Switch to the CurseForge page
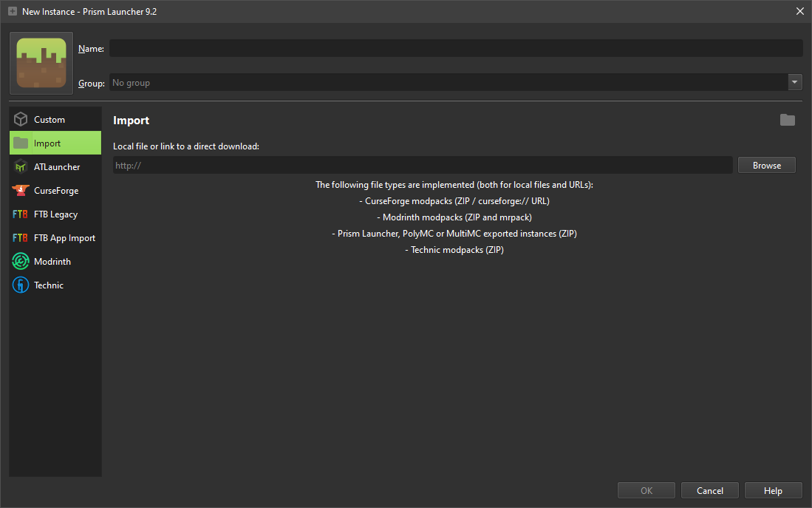 [x=55, y=190]
